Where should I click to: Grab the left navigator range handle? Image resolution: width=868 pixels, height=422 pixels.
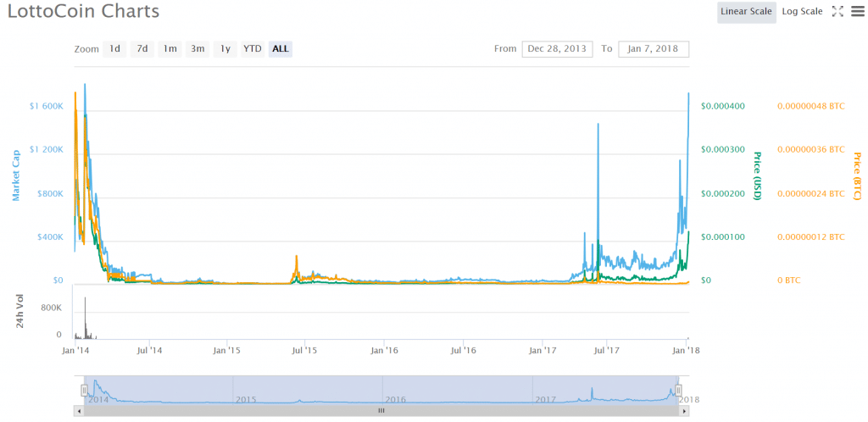click(x=84, y=390)
